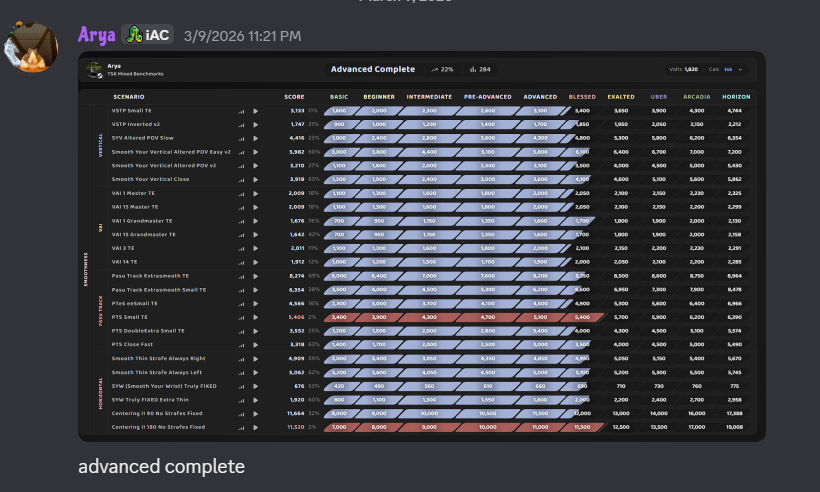Click the Advanced Complete rank title
Screen dimensions: 820x492
(373, 69)
